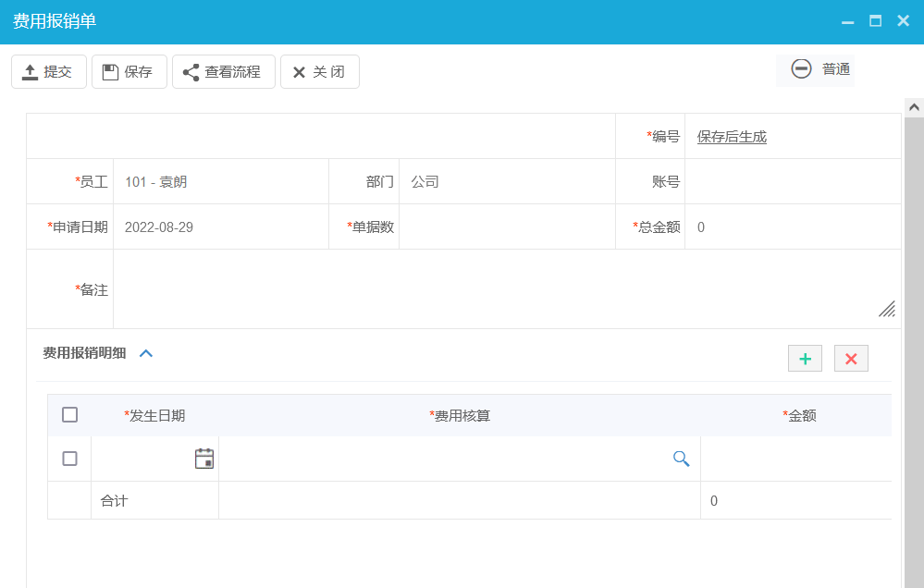Click into the 单据数 input field
924x588 pixels.
[x=509, y=227]
